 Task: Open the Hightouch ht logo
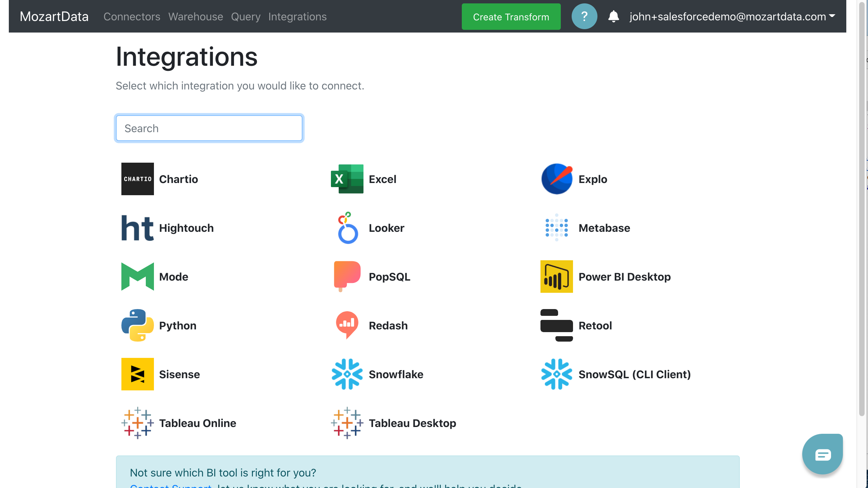click(137, 228)
